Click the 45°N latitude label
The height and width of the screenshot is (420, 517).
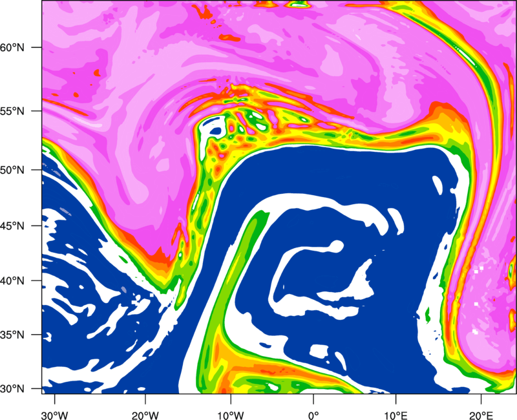click(x=12, y=226)
